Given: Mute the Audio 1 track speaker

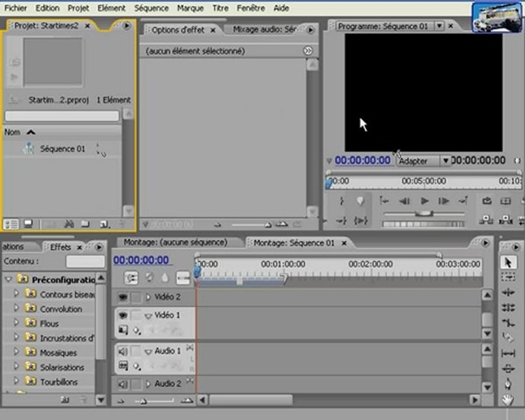Looking at the screenshot, I should click(x=123, y=351).
